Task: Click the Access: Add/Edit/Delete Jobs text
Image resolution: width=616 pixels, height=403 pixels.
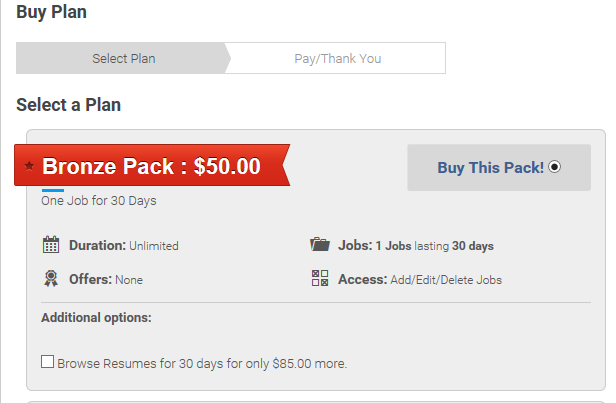Action: [420, 280]
